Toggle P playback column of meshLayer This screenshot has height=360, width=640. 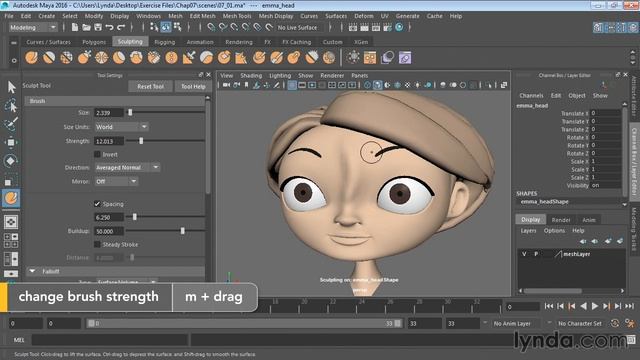coord(536,254)
